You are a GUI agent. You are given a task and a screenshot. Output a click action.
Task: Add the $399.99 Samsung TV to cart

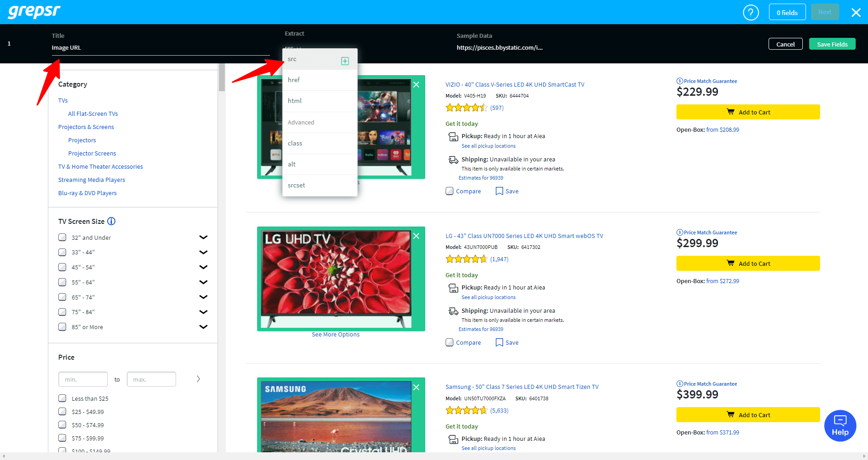click(748, 415)
